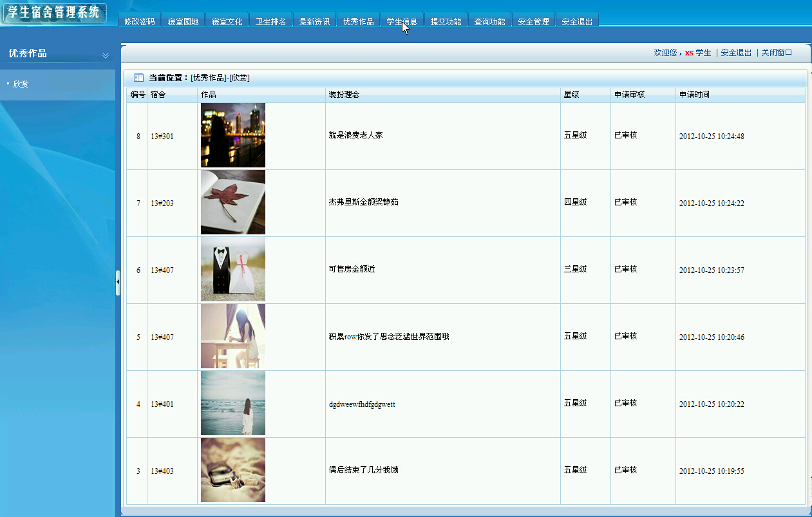Select the text 可售房金额近

(352, 269)
